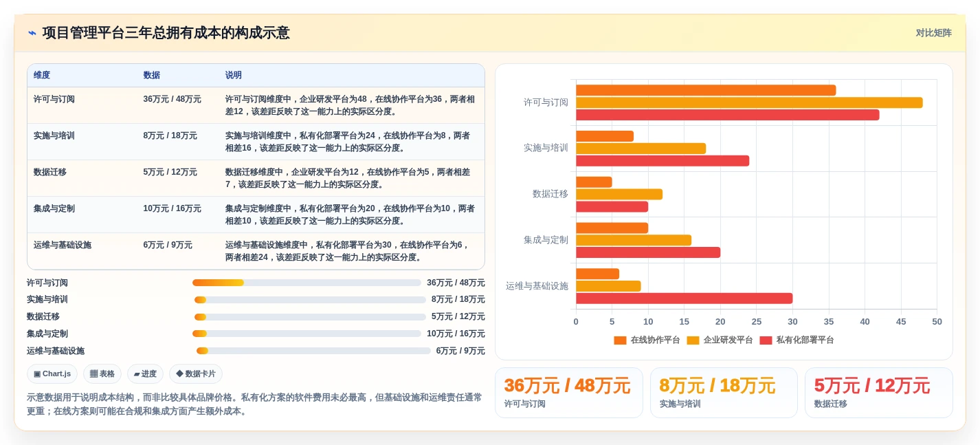The image size is (980, 445).
Task: Click the 运维与基础设施 私有化部署平台 bar at 30
Action: coord(684,299)
